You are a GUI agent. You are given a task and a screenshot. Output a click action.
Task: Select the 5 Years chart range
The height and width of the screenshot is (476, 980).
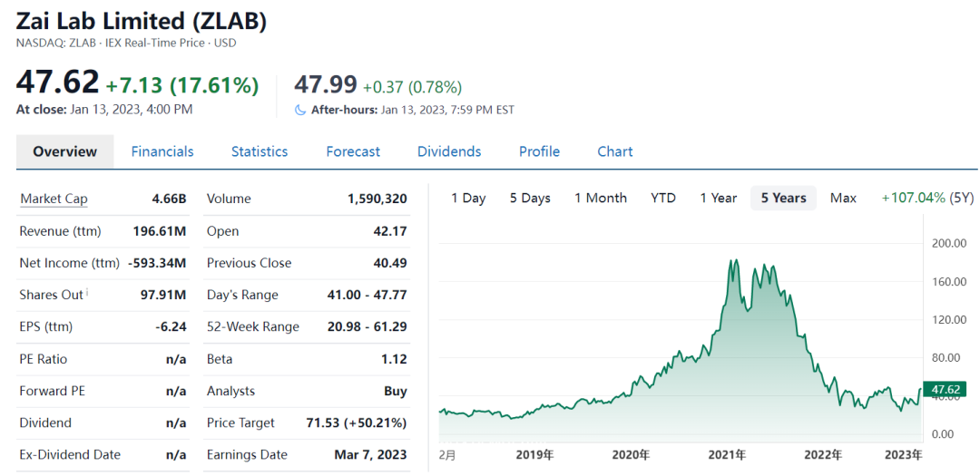click(x=783, y=198)
